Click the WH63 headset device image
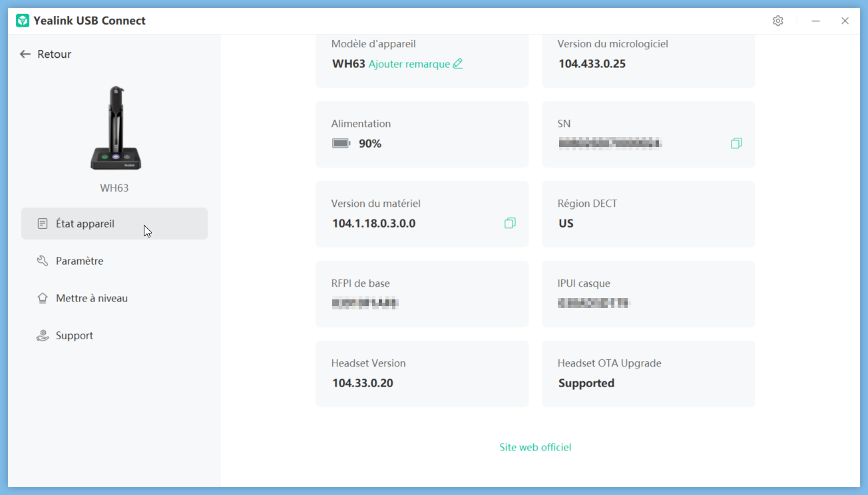The width and height of the screenshot is (868, 495). tap(115, 128)
